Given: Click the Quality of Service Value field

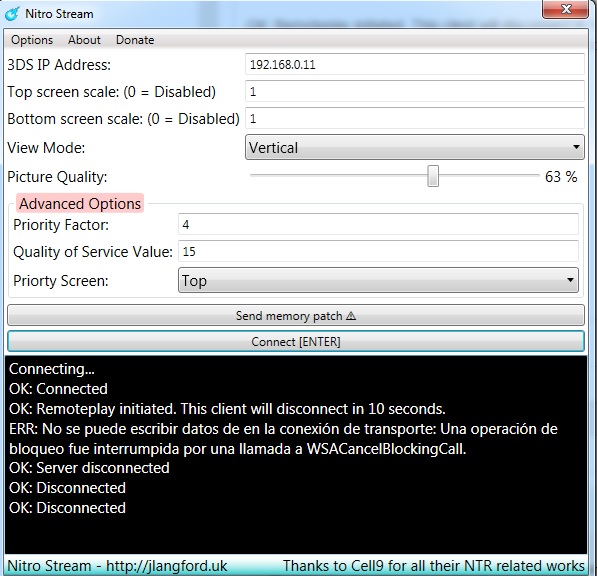Looking at the screenshot, I should 378,251.
